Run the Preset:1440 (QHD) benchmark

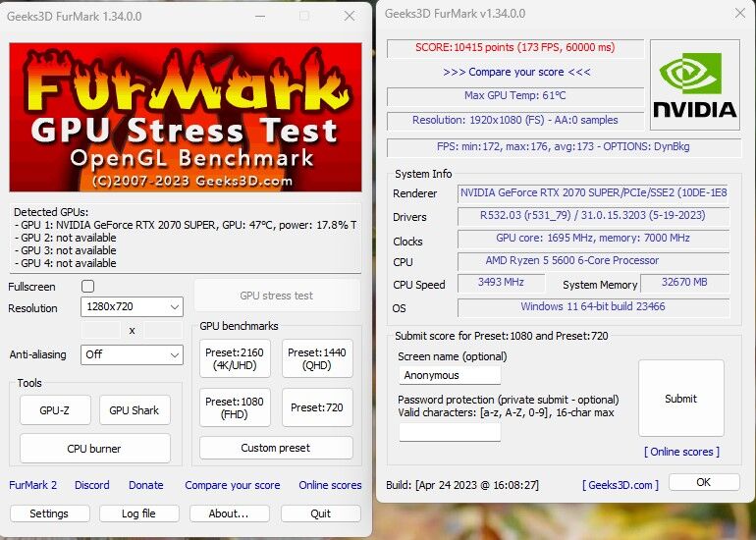317,358
